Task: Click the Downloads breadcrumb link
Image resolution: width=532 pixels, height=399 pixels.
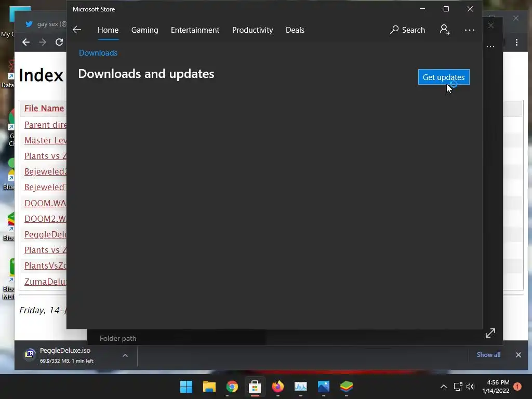Action: click(x=98, y=53)
